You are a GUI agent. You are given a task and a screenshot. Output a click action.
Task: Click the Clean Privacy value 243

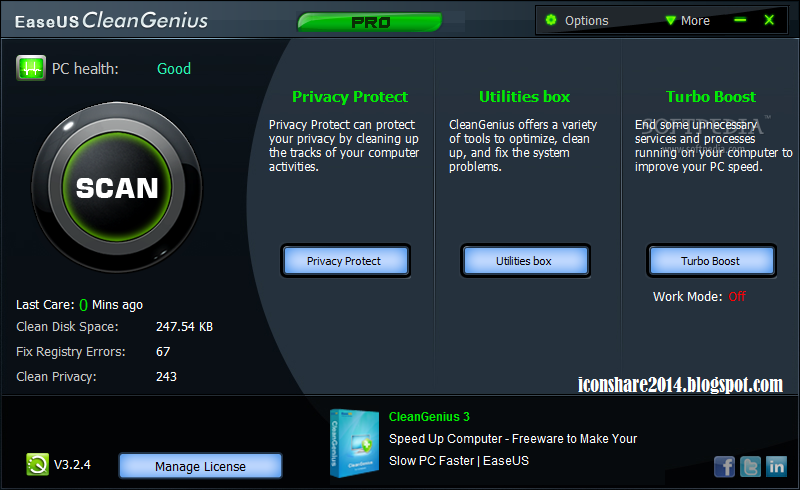click(x=166, y=376)
